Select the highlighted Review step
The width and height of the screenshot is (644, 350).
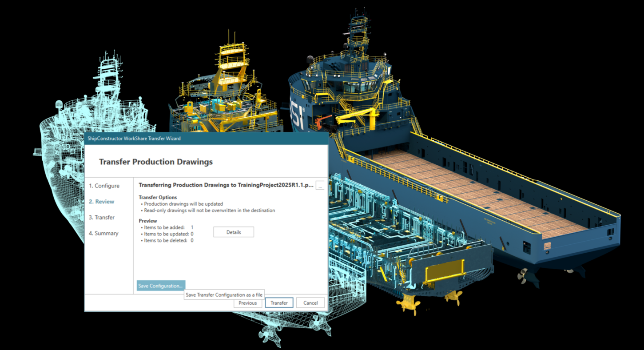coord(101,202)
